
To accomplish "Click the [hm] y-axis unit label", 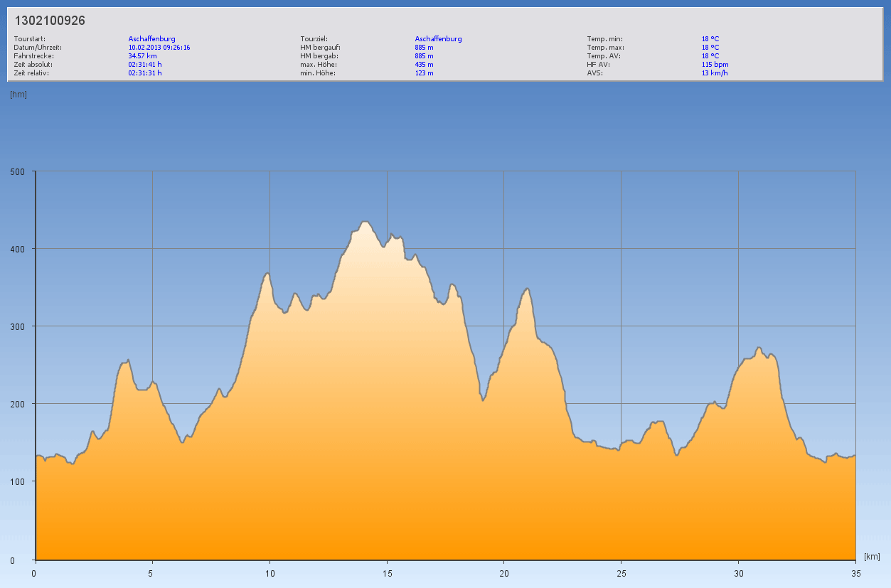I will (x=18, y=95).
